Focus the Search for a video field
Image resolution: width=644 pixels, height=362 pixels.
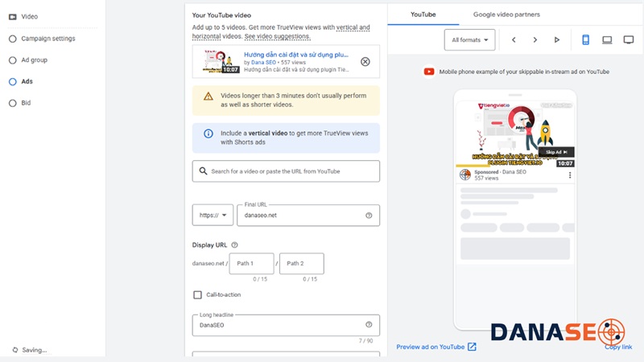286,171
